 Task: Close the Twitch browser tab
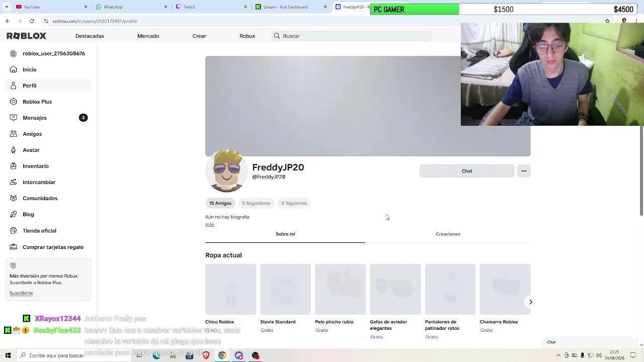pos(246,7)
